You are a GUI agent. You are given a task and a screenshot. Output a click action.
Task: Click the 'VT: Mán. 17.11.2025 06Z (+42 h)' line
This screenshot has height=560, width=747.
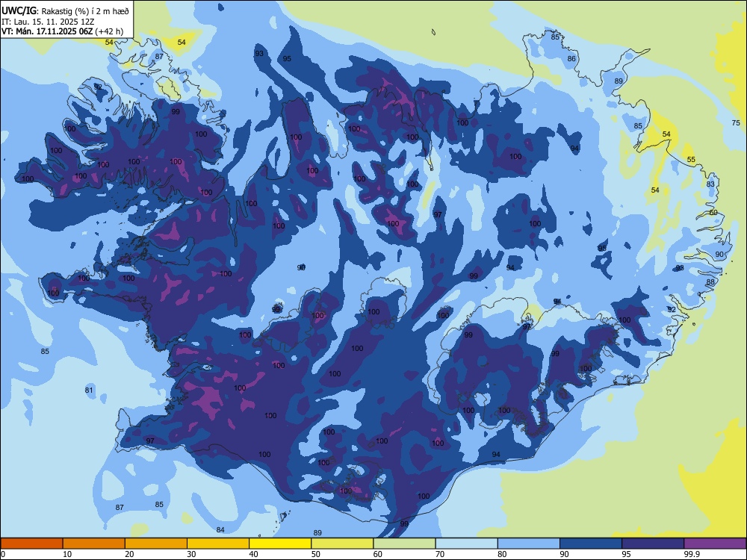[x=63, y=31]
